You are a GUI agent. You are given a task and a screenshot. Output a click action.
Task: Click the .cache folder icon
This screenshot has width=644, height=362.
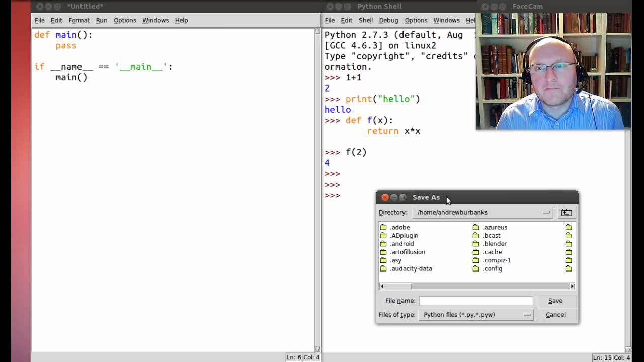[x=476, y=252]
